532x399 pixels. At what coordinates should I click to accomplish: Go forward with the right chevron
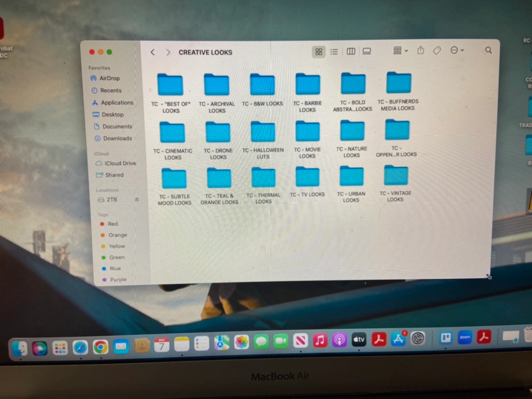(x=168, y=52)
